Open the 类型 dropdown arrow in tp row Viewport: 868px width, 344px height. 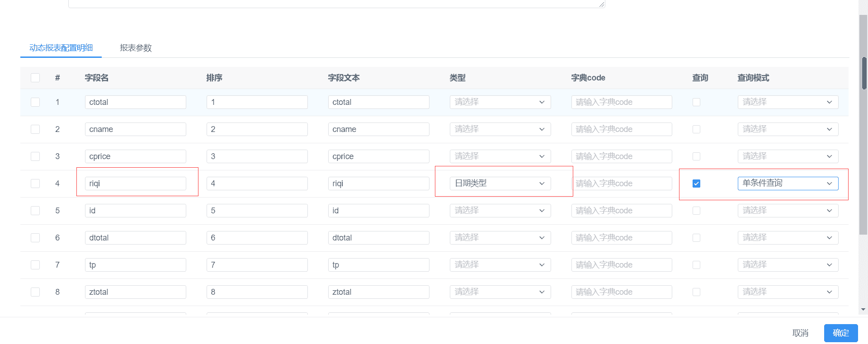pyautogui.click(x=542, y=265)
